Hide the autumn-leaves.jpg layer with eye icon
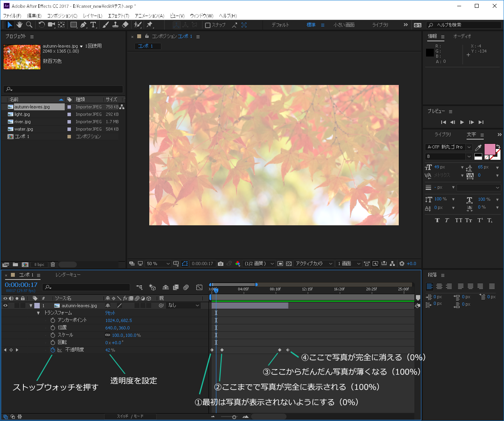 point(5,306)
